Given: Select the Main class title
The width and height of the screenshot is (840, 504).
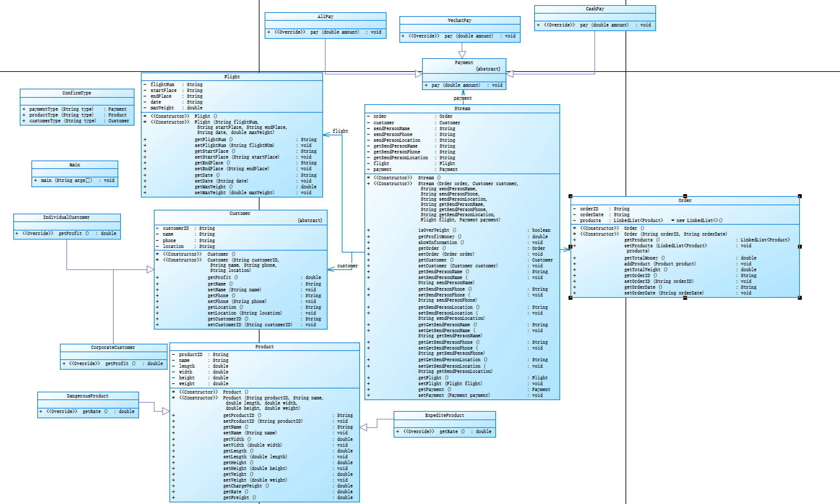Looking at the screenshot, I should click(x=75, y=165).
